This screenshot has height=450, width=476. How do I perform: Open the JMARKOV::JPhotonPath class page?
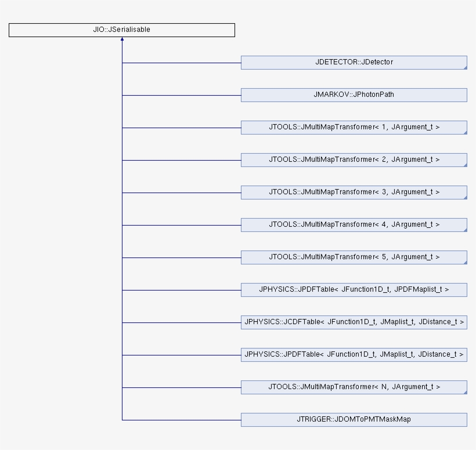354,95
